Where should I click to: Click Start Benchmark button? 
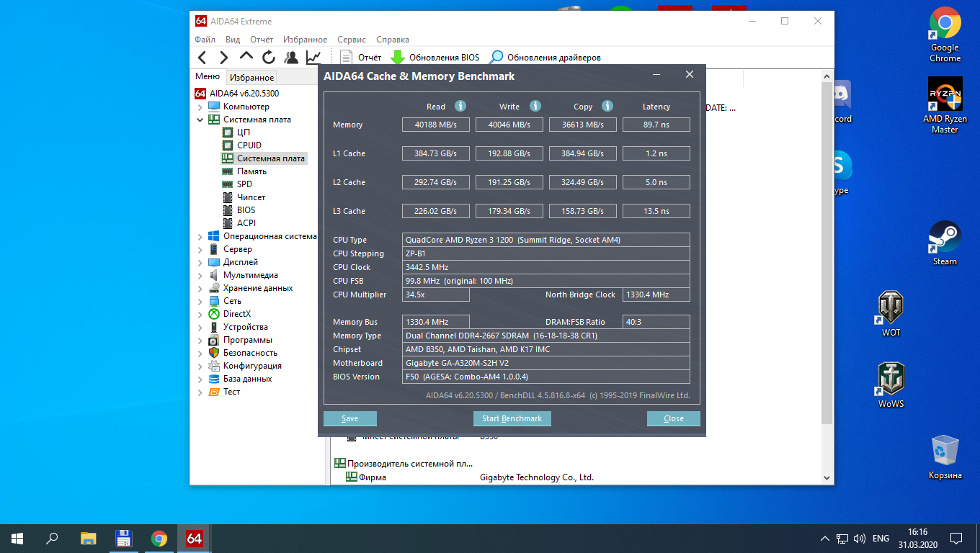point(512,418)
